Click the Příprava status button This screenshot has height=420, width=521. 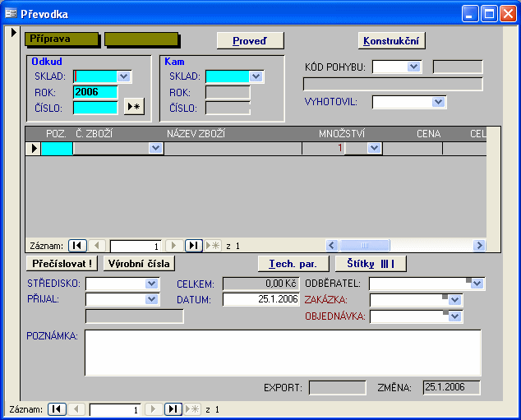pos(62,39)
